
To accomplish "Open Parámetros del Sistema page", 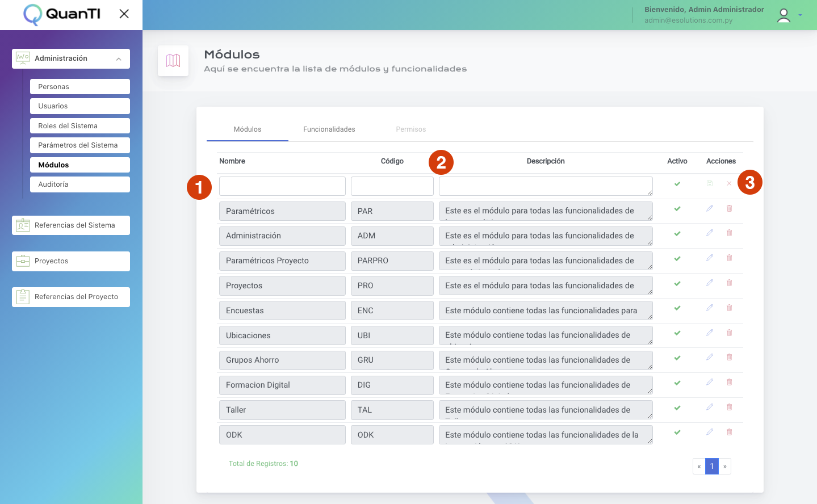I will click(x=80, y=145).
